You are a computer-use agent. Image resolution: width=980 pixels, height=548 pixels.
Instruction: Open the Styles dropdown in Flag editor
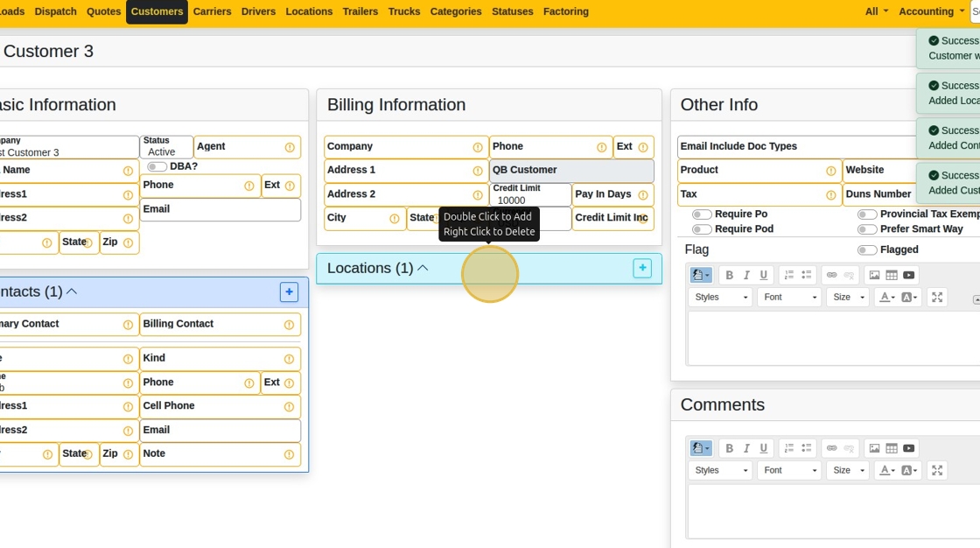[x=720, y=297]
